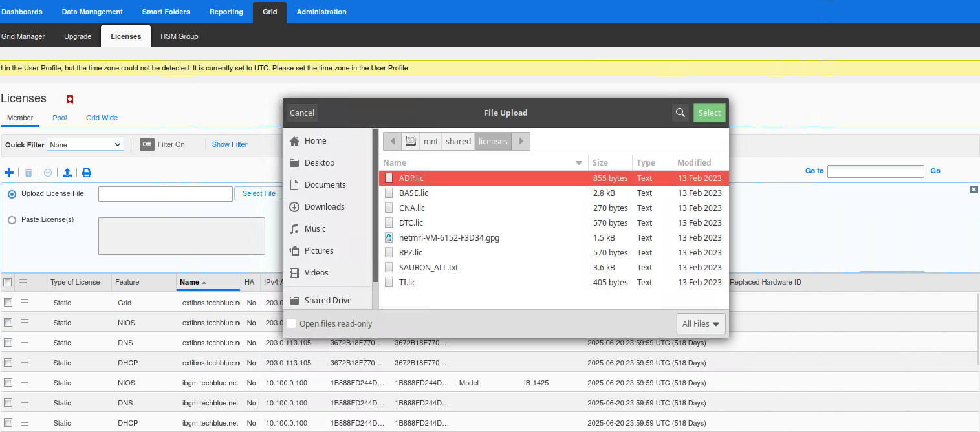Click the blue plus Add license icon
The image size is (980, 432).
pyautogui.click(x=9, y=173)
